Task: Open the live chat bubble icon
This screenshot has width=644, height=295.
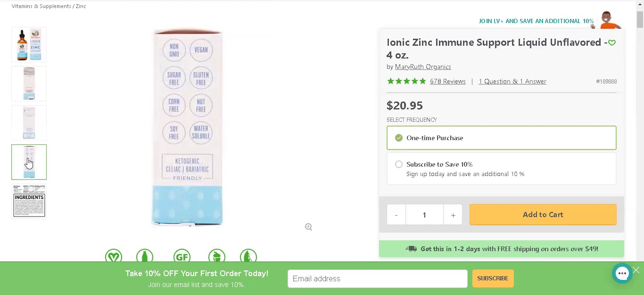Action: click(622, 273)
